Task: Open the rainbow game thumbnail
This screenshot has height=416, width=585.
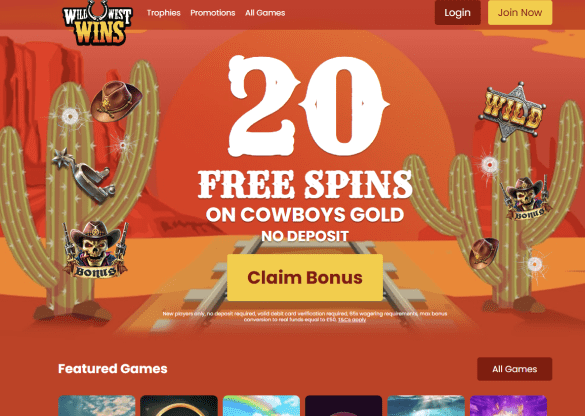Action: [261, 406]
